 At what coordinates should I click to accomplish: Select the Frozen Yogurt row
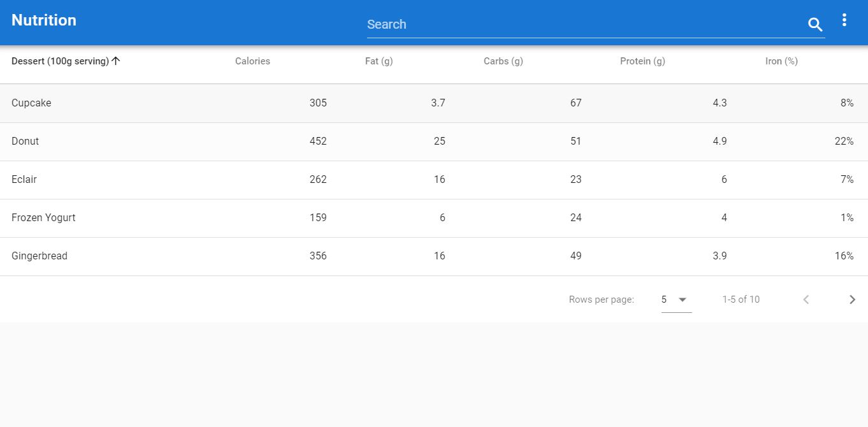(x=43, y=217)
